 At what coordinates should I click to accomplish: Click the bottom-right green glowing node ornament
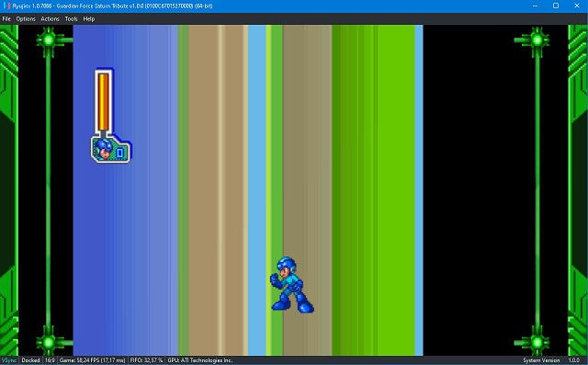point(537,342)
